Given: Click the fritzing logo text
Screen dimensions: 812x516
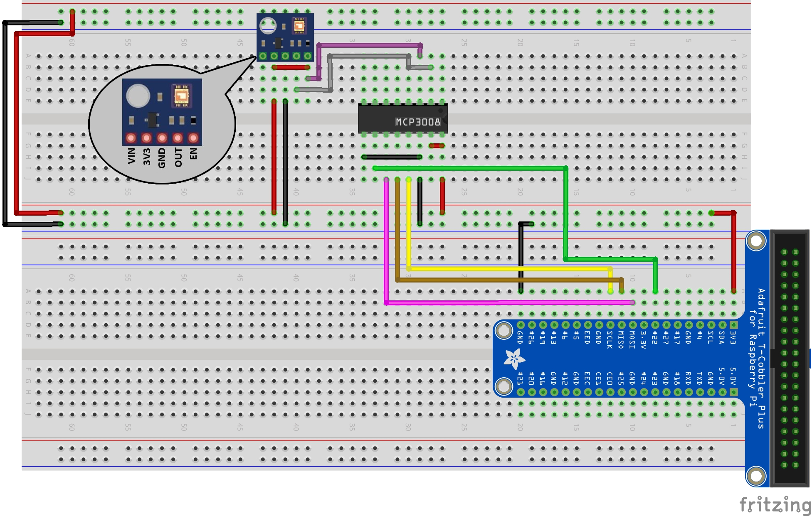Looking at the screenshot, I should point(775,505).
